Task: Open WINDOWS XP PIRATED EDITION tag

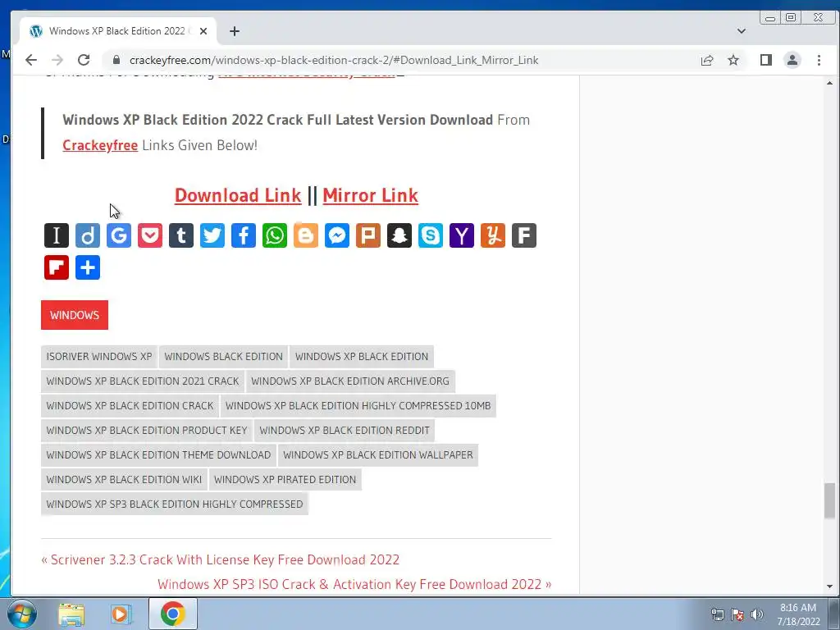Action: pyautogui.click(x=285, y=479)
